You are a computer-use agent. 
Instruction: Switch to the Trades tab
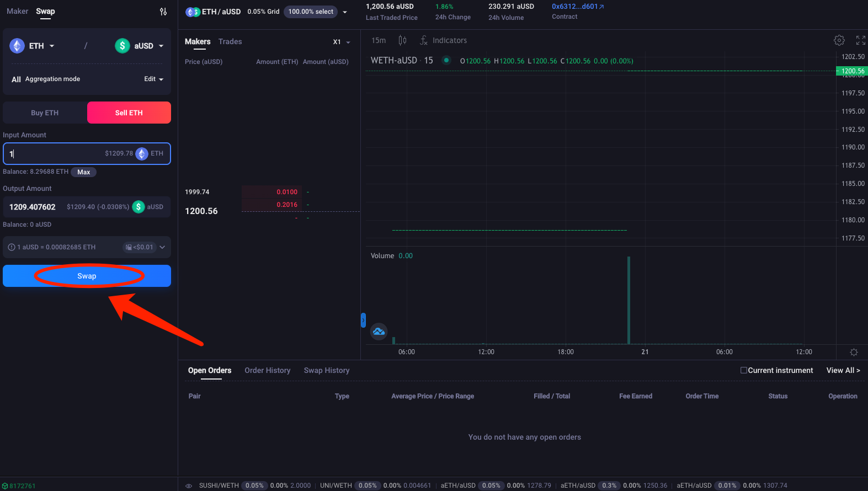pyautogui.click(x=230, y=41)
